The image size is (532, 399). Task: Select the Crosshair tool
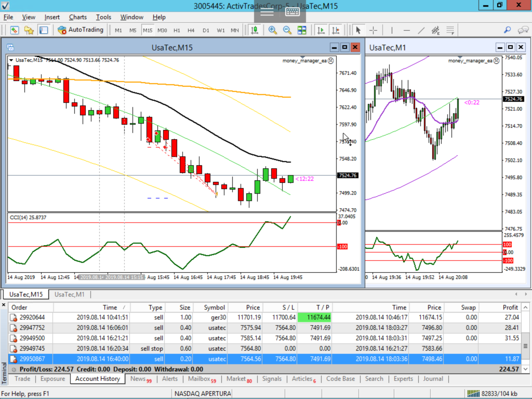tap(373, 30)
